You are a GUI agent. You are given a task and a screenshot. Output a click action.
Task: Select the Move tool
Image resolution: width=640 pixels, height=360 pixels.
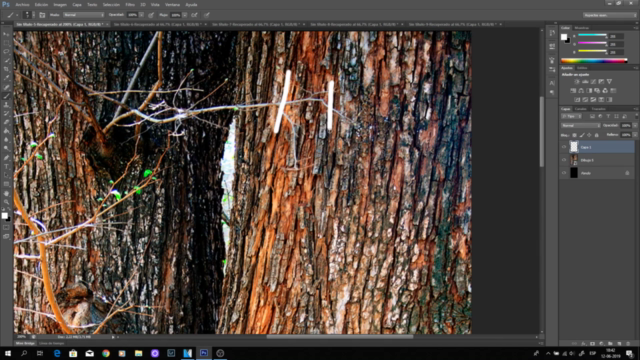pos(6,34)
